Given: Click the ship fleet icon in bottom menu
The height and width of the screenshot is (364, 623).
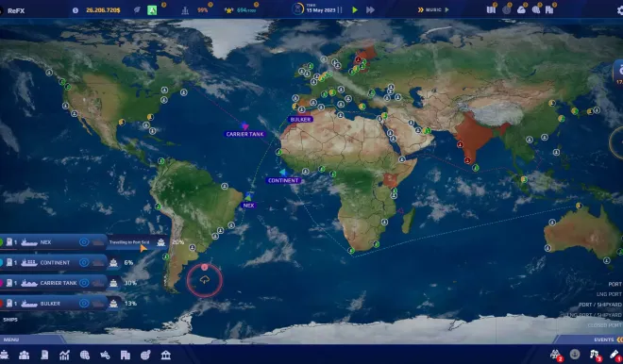Looking at the screenshot, I should point(5,355).
